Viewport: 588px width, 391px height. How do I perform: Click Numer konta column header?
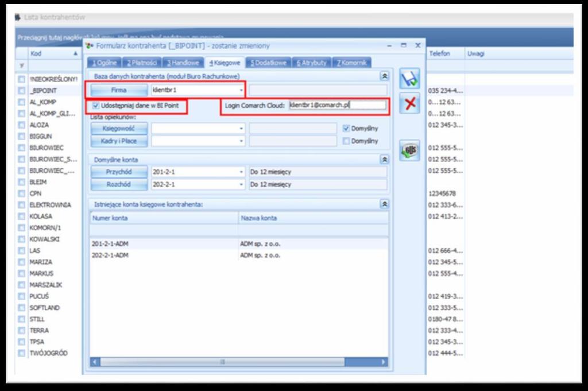pyautogui.click(x=164, y=218)
